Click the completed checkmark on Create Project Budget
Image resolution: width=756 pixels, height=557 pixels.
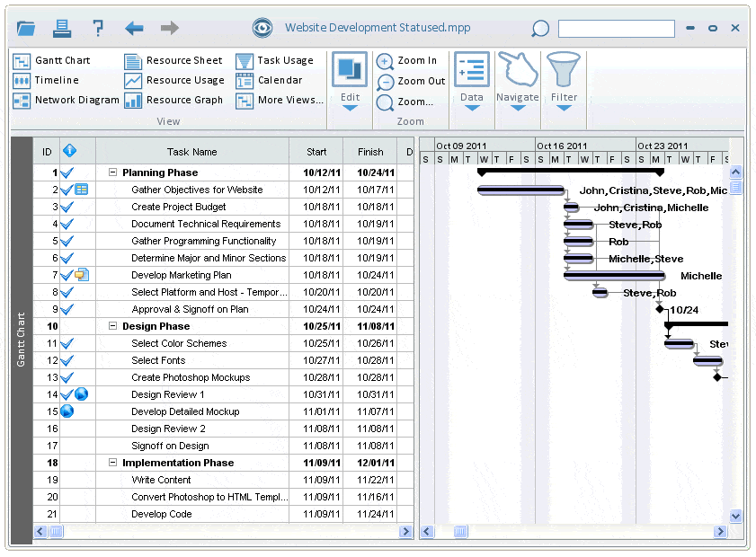[x=65, y=207]
